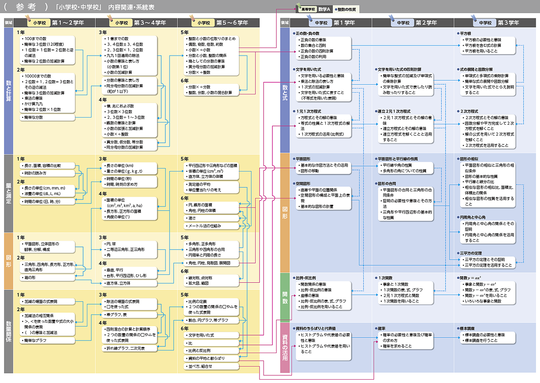Click the green 関数 side label
The image size is (540, 383).
(x=285, y=297)
